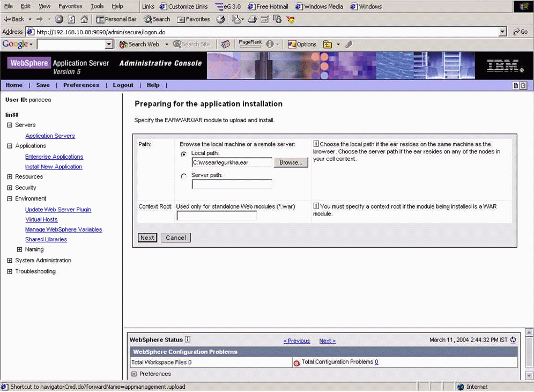Collapse the Applications tree node
This screenshot has width=534, height=392.
tap(10, 146)
